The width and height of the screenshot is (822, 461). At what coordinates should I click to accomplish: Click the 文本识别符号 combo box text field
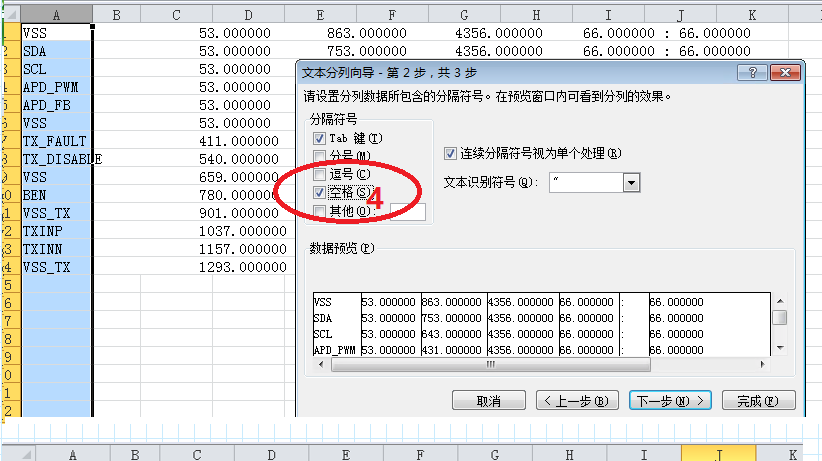pyautogui.click(x=586, y=183)
